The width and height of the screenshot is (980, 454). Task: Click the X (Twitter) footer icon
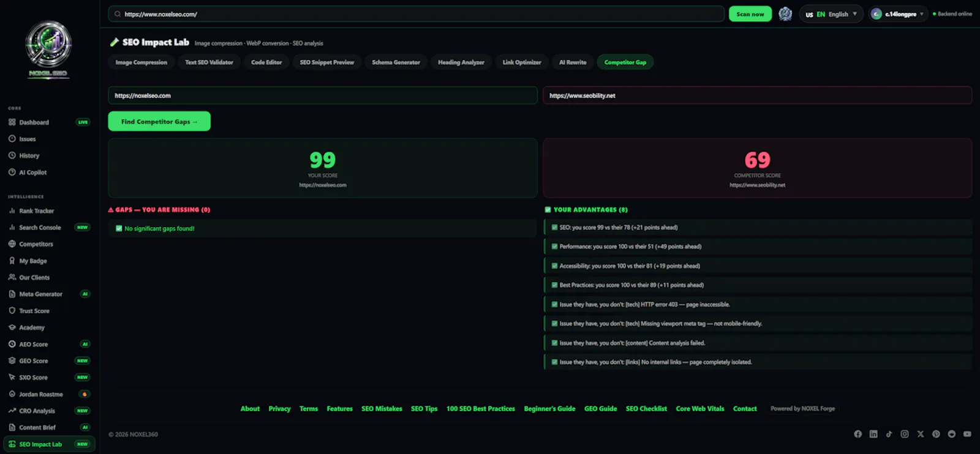920,434
